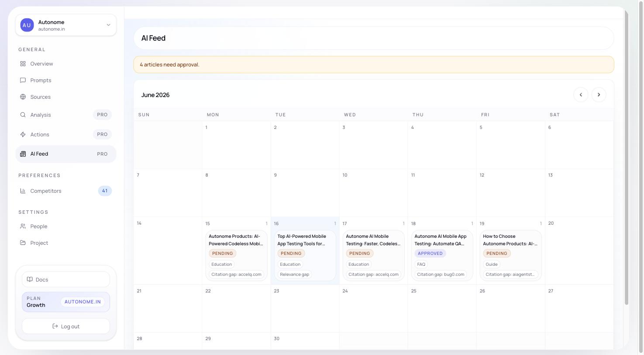Open People settings

pos(66,226)
